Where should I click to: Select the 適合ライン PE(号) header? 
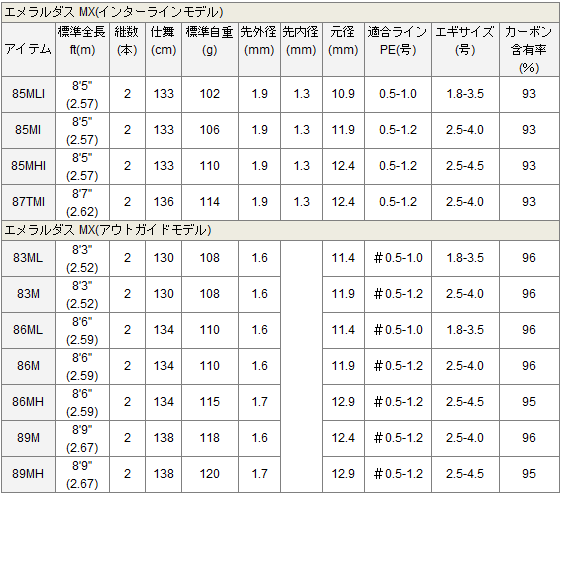398,49
